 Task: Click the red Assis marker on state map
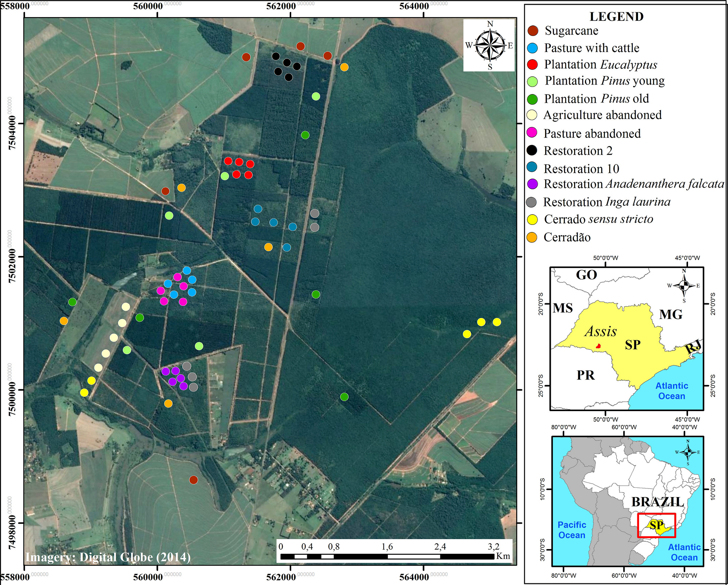click(598, 346)
